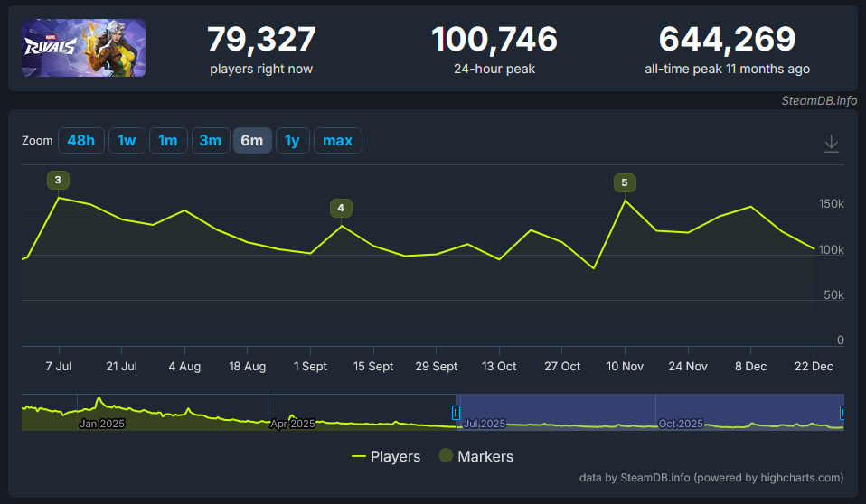
Task: Click the Jul 2025 navigator label
Action: [485, 424]
